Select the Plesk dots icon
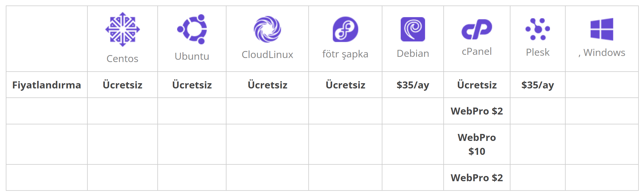Viewport: 644px width, 196px height. tap(538, 29)
